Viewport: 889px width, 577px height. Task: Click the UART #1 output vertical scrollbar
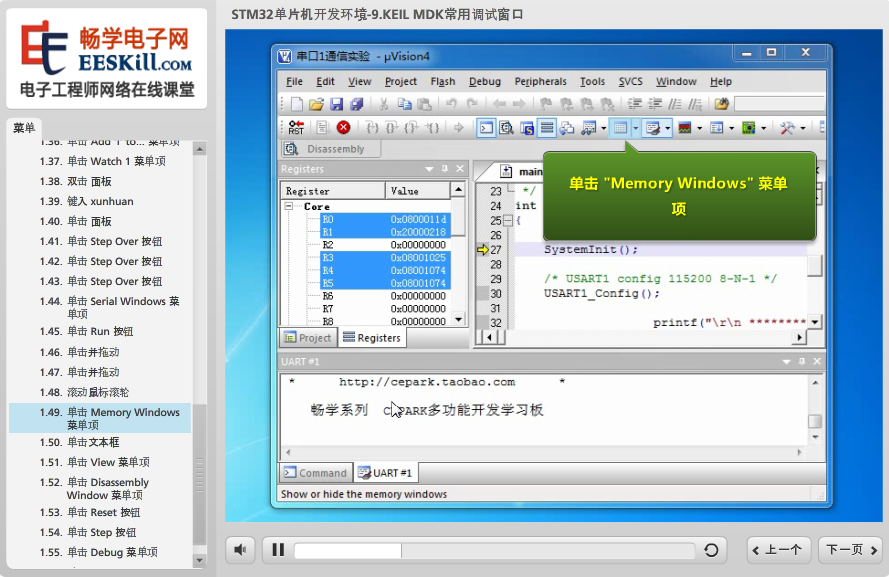[x=815, y=410]
